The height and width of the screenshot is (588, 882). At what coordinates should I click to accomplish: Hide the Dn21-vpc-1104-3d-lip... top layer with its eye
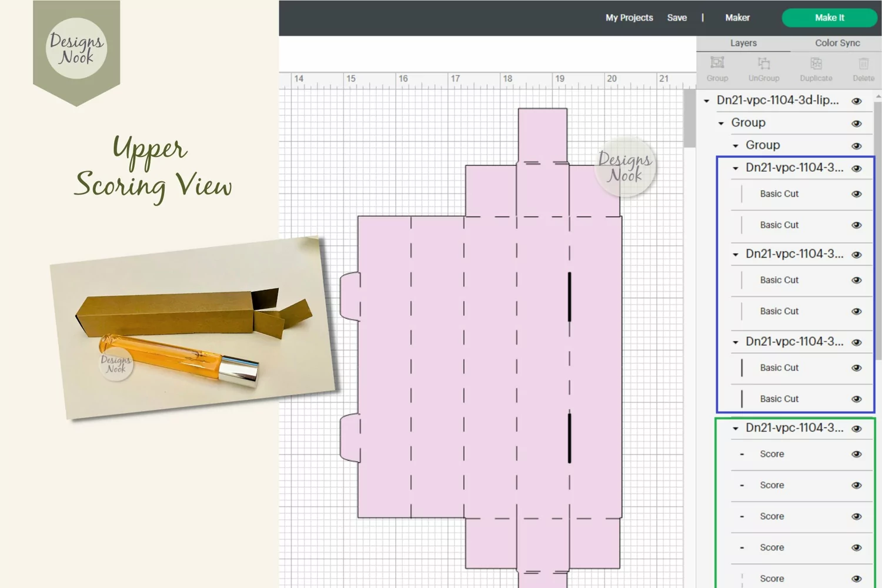click(857, 101)
